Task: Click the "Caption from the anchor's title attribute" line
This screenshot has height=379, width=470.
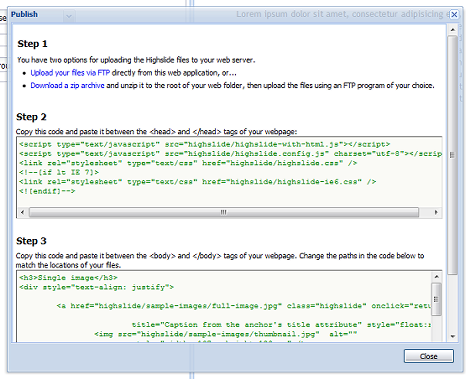Action: (x=281, y=324)
